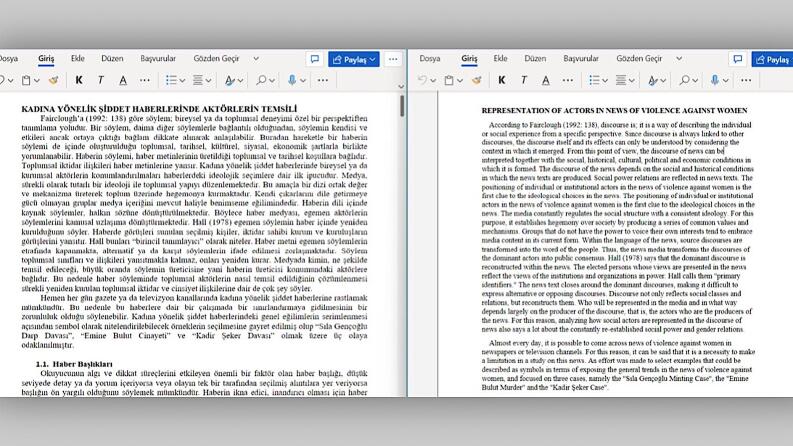Screen dimensions: 793x446
Task: Click bullet list icon in left window
Action: point(171,80)
